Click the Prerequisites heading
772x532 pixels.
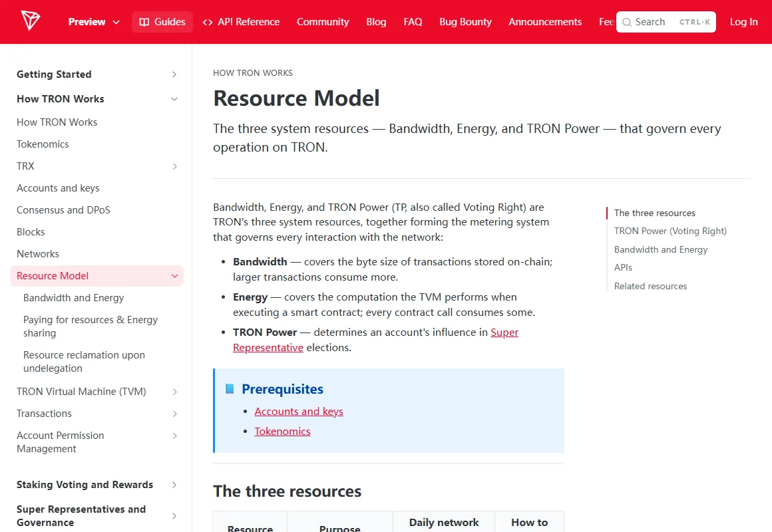point(283,389)
